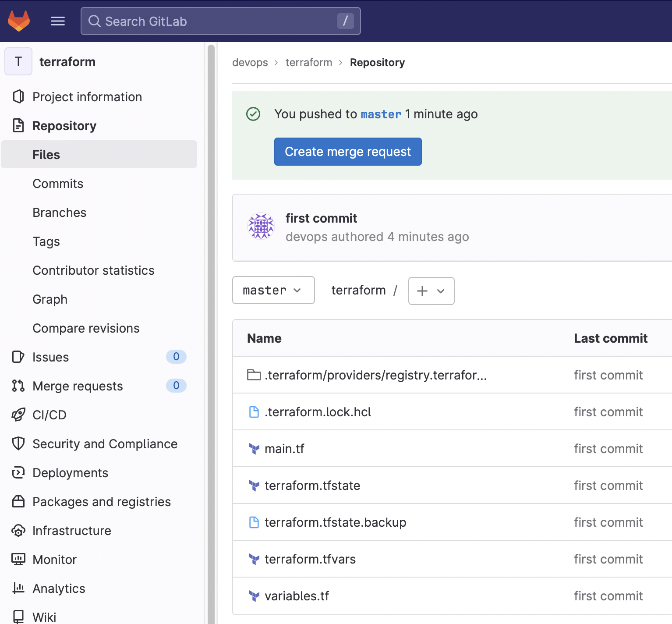This screenshot has height=624, width=672.
Task: Switch to Commits under Repository
Action: 58,184
